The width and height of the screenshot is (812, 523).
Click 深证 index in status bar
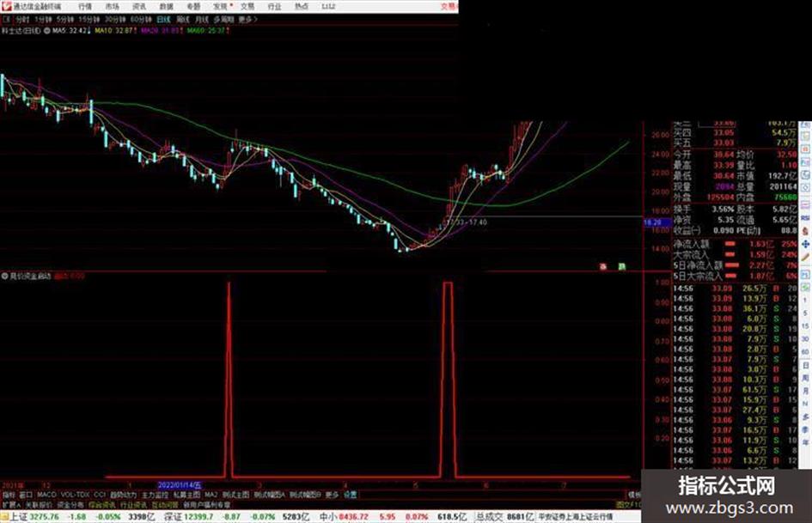coord(174,517)
